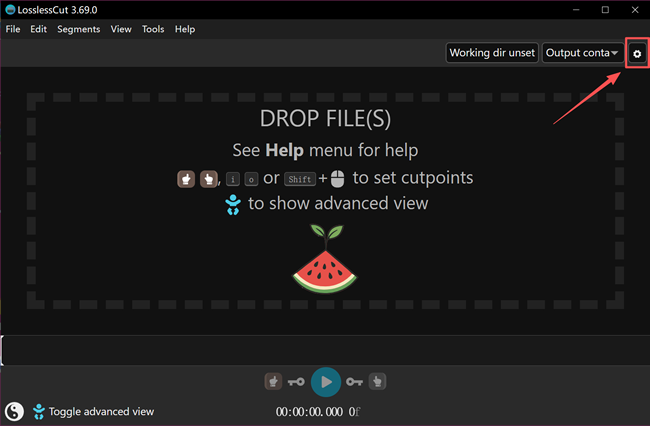Jump to previous keyframe key icon
650x426 pixels.
point(296,382)
